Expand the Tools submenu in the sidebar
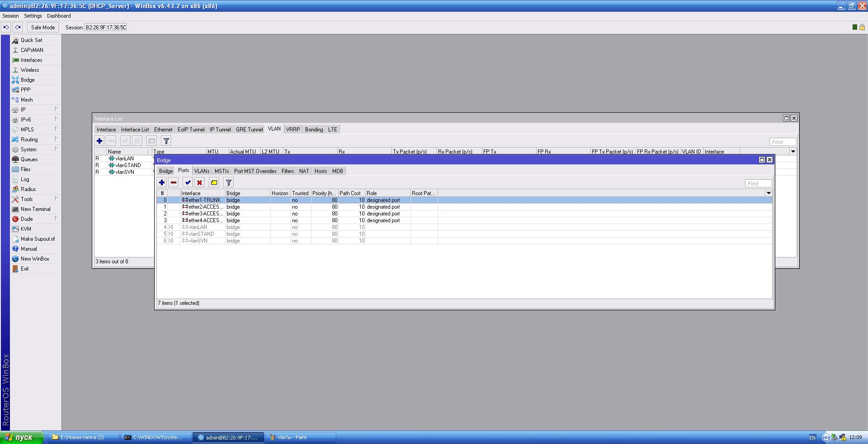The height and width of the screenshot is (444, 868). click(35, 199)
